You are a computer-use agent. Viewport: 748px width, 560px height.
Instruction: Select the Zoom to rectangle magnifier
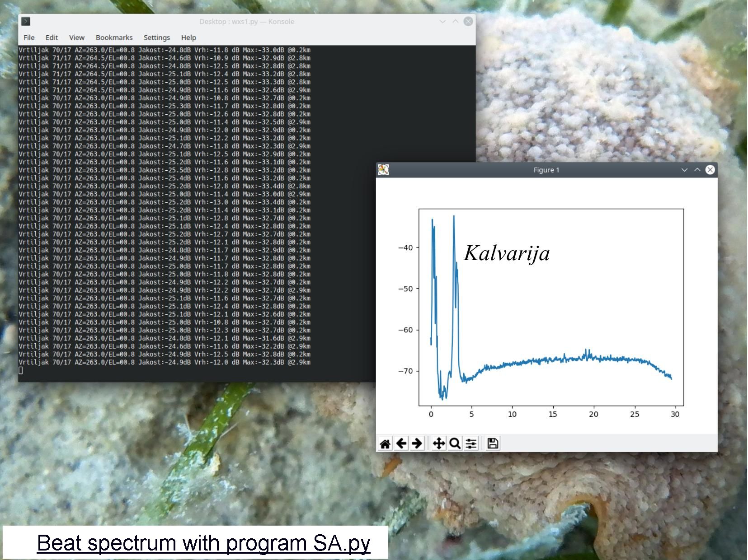point(455,443)
